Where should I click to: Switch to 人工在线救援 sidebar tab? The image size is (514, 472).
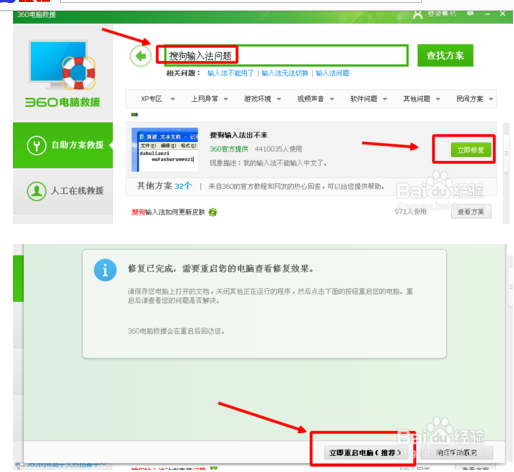(x=63, y=191)
